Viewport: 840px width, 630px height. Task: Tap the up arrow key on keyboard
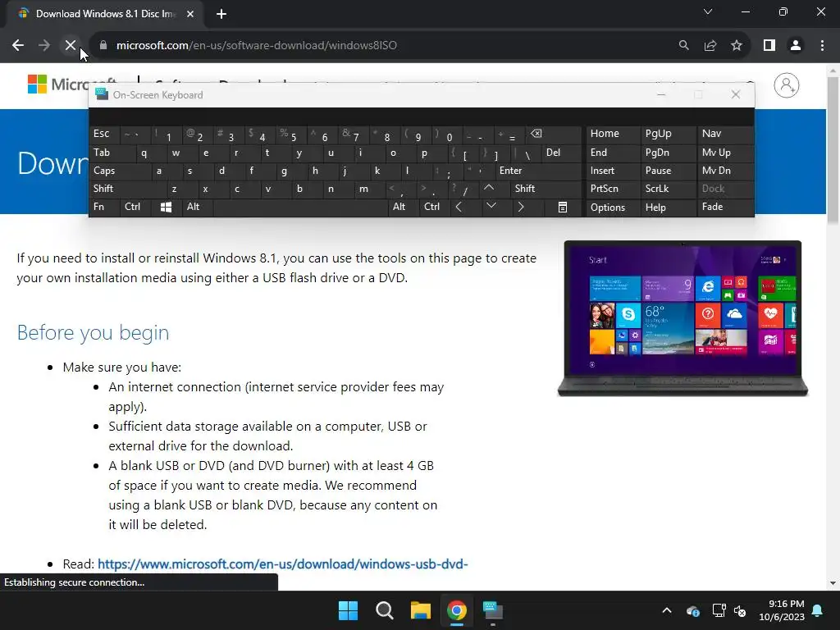[x=489, y=188]
